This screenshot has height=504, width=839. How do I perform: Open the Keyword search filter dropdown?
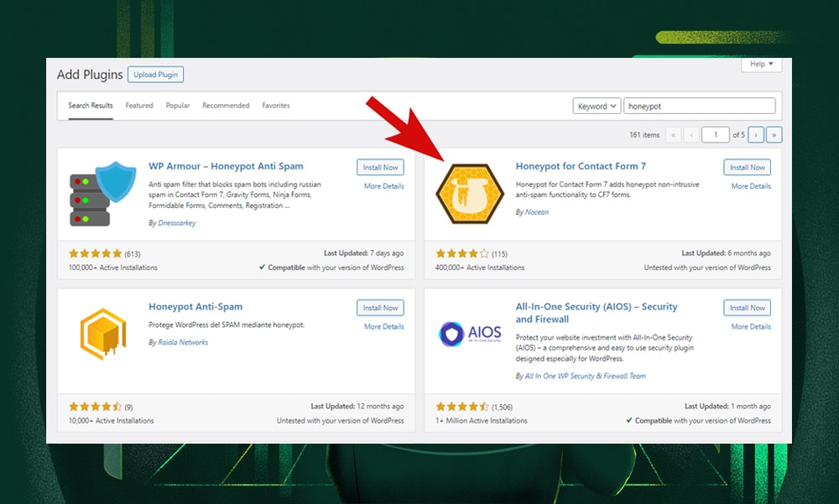597,106
